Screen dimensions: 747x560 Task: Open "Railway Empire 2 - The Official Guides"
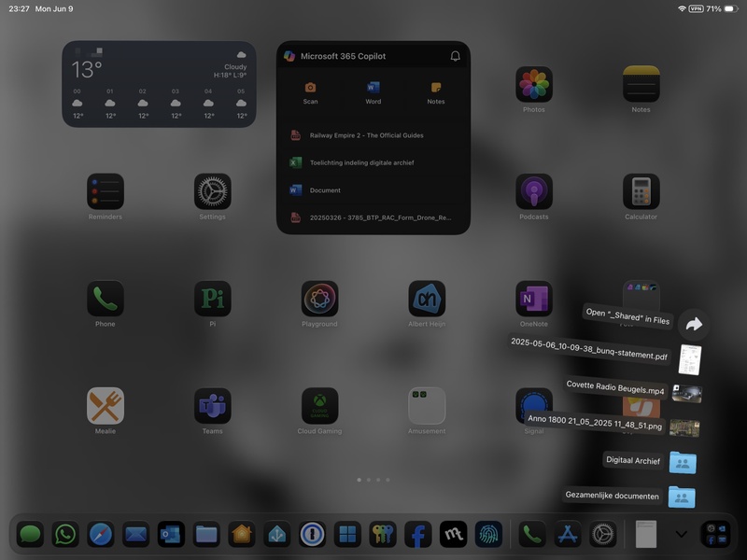click(x=373, y=135)
